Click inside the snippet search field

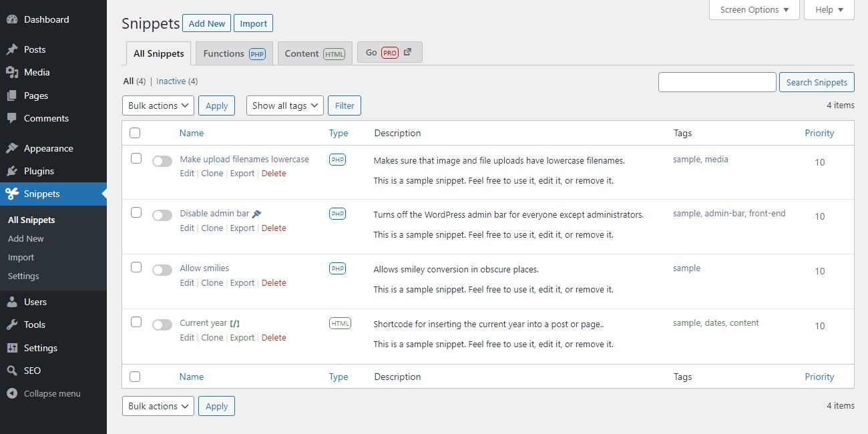click(x=717, y=81)
